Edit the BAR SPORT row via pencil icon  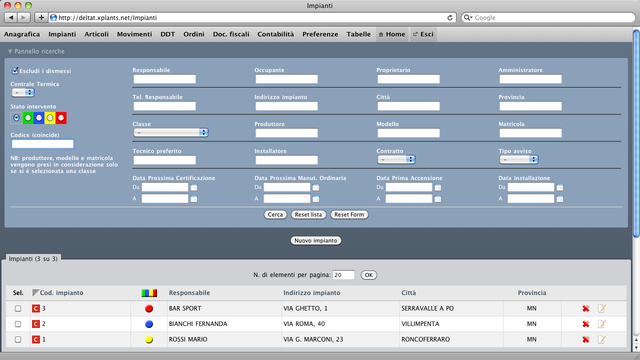pos(602,308)
